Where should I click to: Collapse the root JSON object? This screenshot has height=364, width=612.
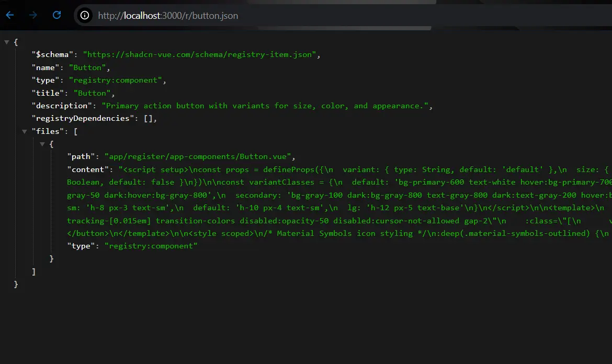tap(7, 42)
